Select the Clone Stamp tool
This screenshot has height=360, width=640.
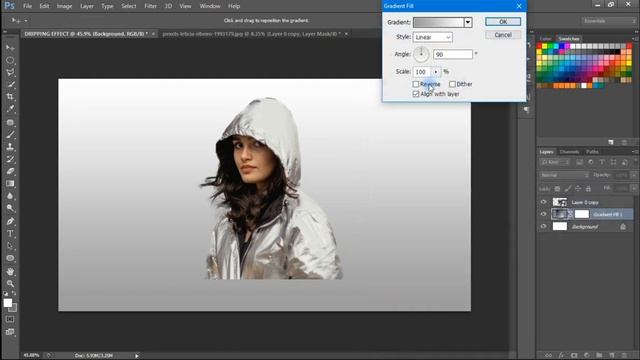[10, 147]
